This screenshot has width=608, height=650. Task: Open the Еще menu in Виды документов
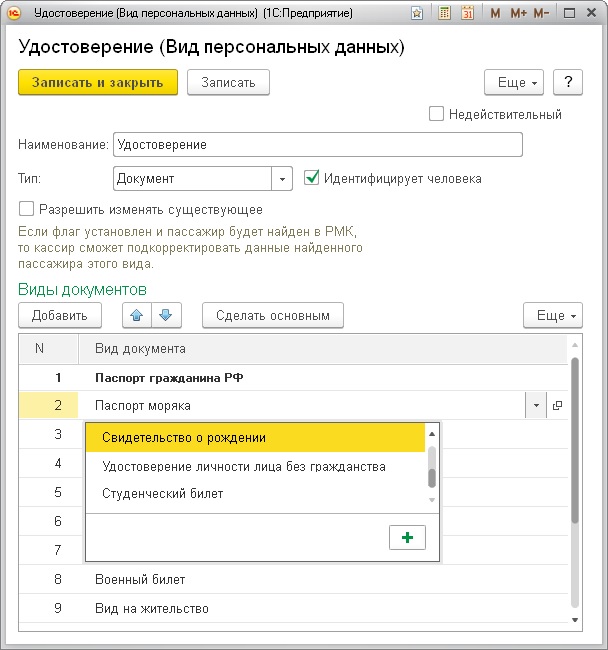(x=552, y=315)
